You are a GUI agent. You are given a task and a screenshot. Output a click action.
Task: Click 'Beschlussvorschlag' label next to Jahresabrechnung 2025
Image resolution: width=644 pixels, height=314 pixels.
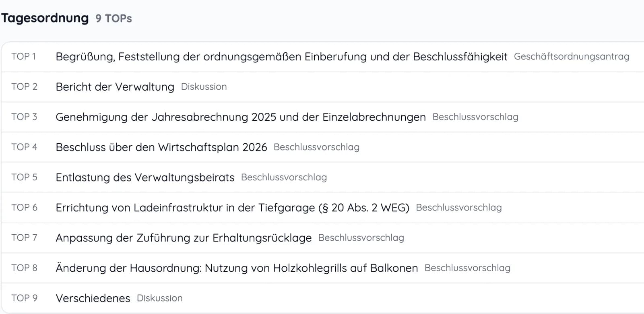pyautogui.click(x=475, y=117)
